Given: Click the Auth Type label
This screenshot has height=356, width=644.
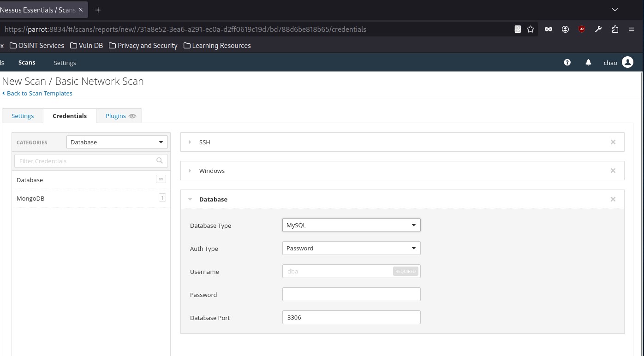Looking at the screenshot, I should click(204, 249).
